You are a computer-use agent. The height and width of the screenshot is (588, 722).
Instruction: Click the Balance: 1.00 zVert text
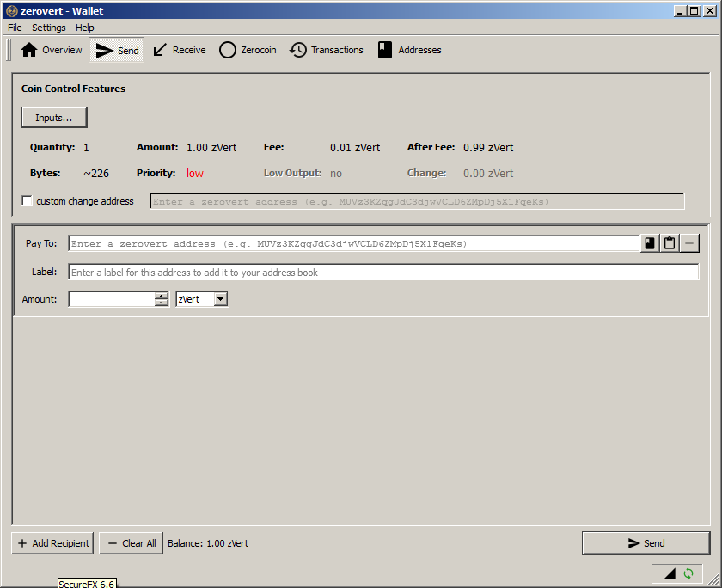click(x=208, y=543)
